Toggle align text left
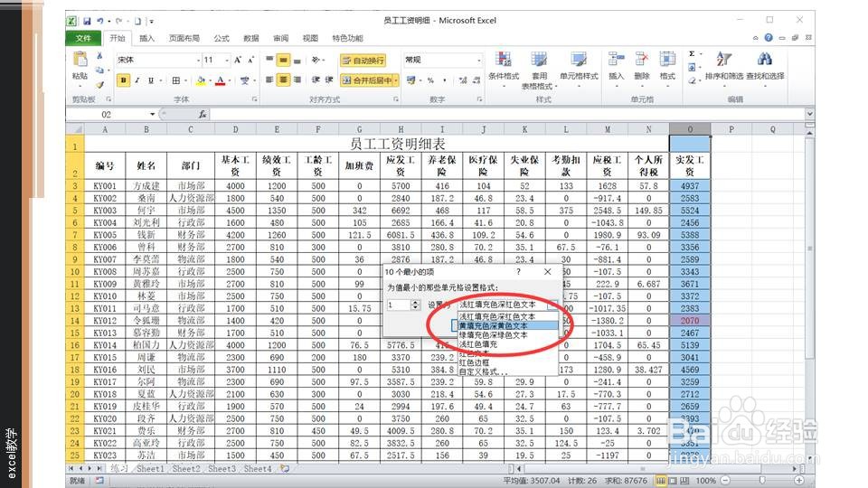 [269, 80]
